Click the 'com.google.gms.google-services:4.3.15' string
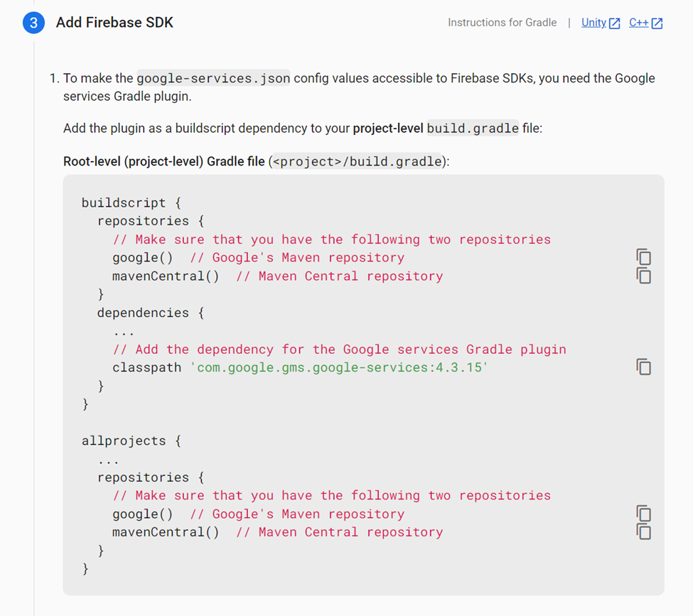 [339, 367]
